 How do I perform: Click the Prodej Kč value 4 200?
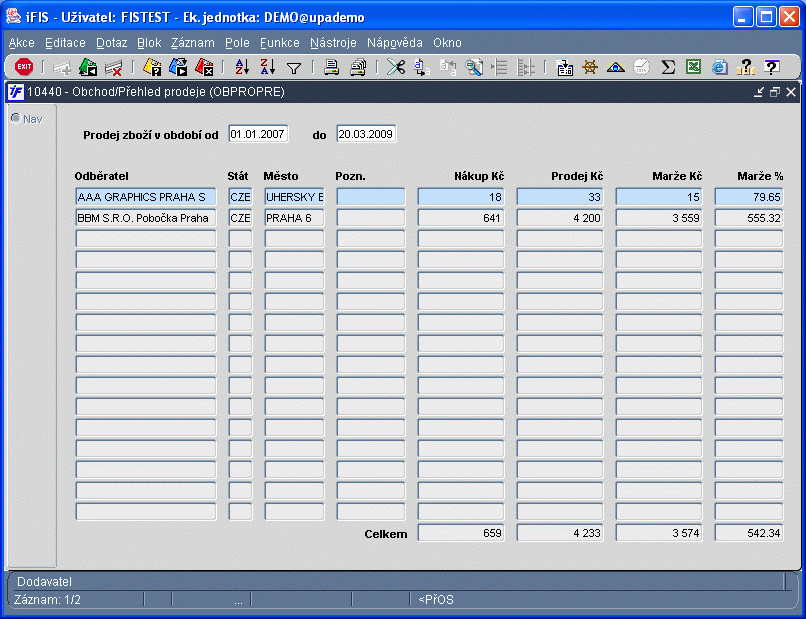(x=560, y=218)
